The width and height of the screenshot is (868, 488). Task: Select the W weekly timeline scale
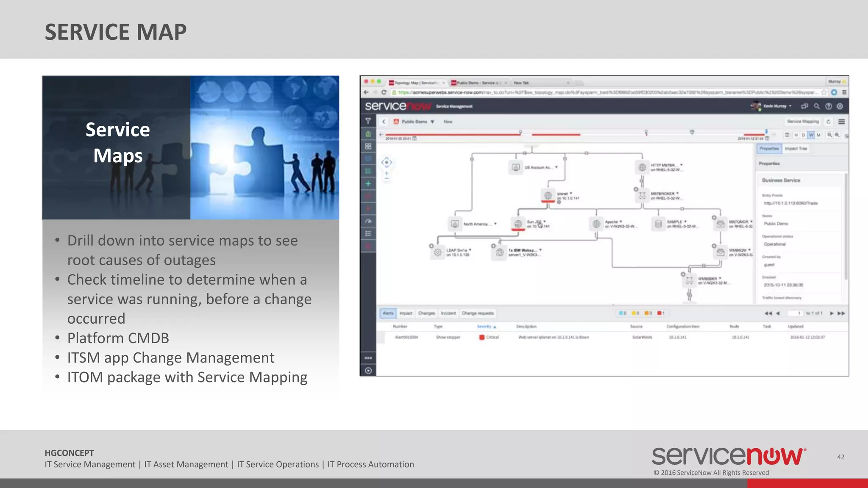pyautogui.click(x=811, y=135)
